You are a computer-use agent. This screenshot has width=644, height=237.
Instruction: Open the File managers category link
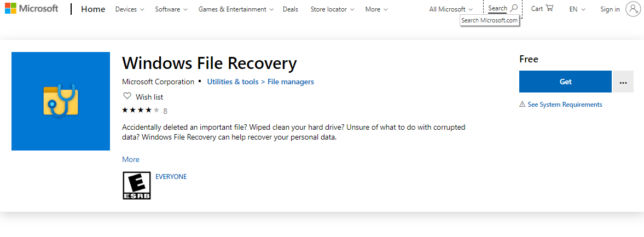(x=291, y=82)
